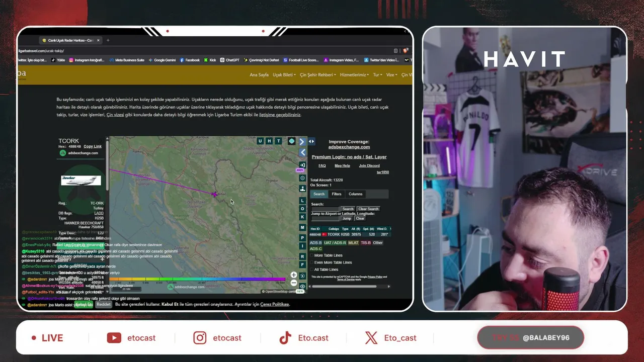
Task: Toggle the K map button
Action: tap(302, 217)
